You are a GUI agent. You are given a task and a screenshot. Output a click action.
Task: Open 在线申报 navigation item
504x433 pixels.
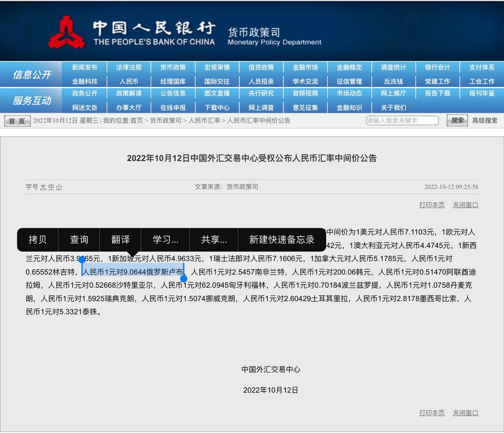pyautogui.click(x=173, y=107)
